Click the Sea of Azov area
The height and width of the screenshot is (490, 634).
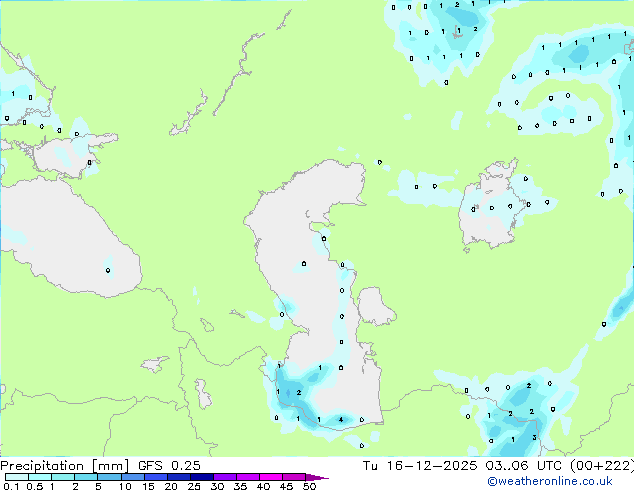pos(67,156)
